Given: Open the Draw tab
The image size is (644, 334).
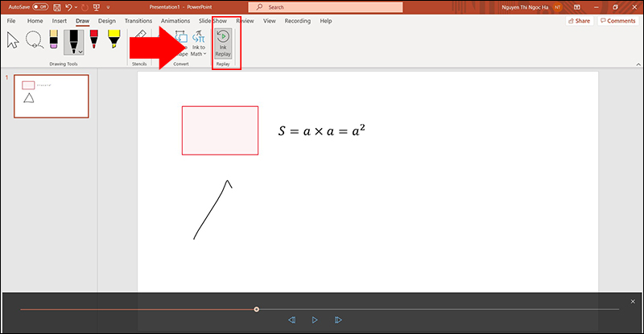Looking at the screenshot, I should tap(82, 21).
